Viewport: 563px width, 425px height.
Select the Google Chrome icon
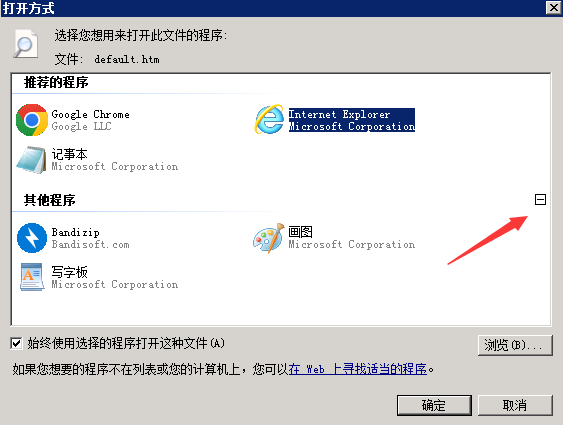(x=32, y=120)
